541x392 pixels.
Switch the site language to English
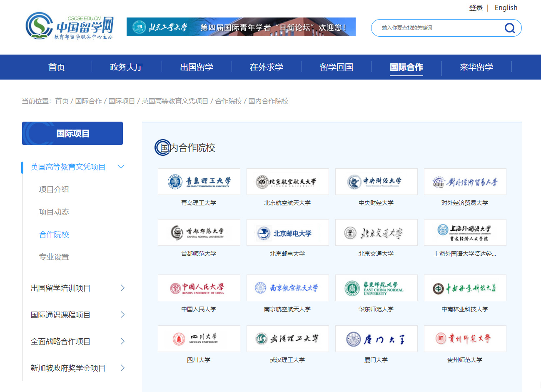506,8
